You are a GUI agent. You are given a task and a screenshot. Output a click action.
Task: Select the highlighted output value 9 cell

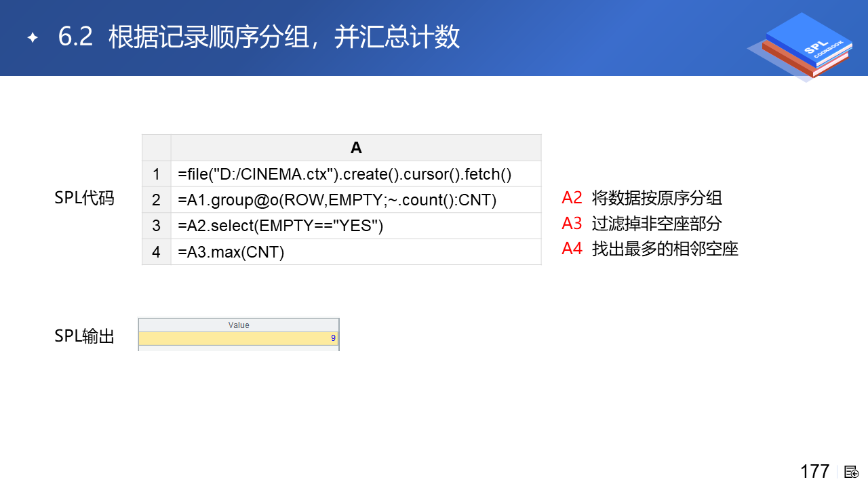(x=239, y=338)
